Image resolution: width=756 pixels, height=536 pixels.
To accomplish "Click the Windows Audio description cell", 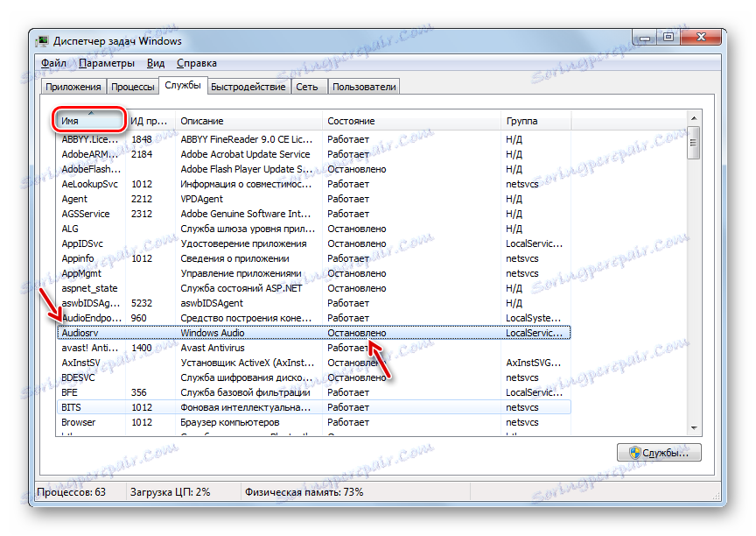I will coord(212,333).
